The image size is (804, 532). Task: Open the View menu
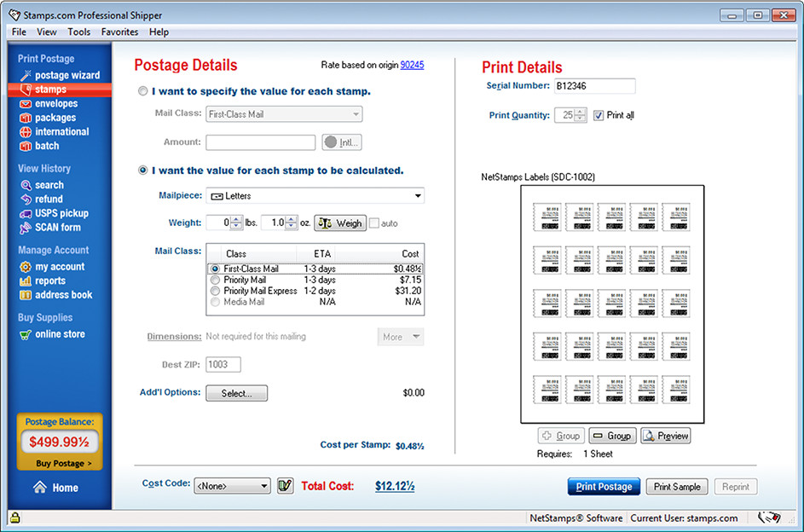(x=47, y=32)
